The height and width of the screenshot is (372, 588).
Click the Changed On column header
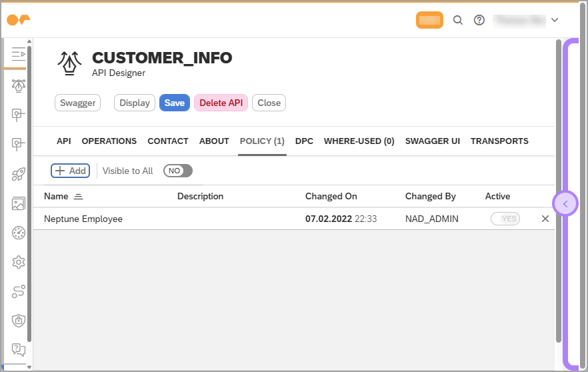pyautogui.click(x=331, y=197)
